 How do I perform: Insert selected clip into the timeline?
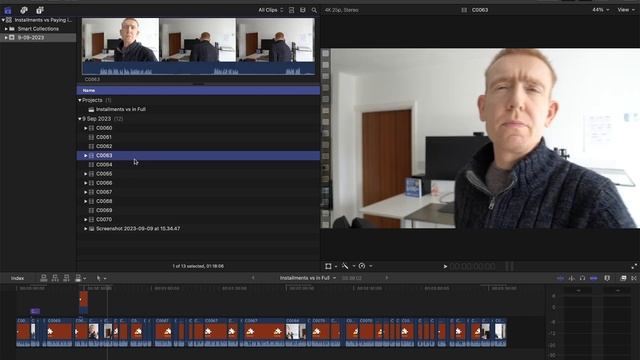click(x=55, y=278)
